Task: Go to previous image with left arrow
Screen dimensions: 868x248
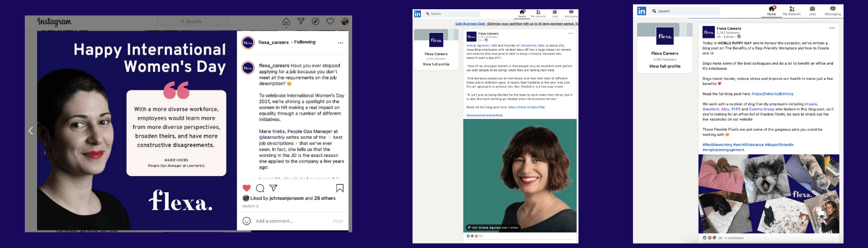Action: (x=30, y=130)
